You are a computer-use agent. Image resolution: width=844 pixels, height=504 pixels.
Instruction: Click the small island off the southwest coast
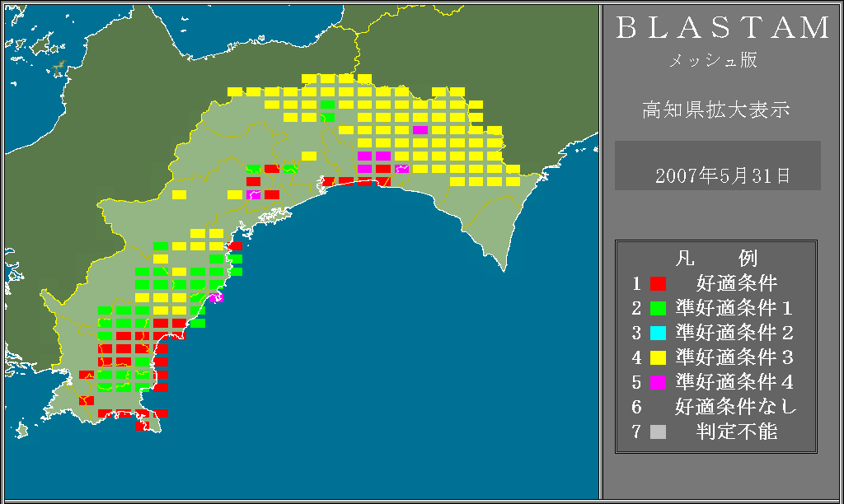[x=21, y=430]
